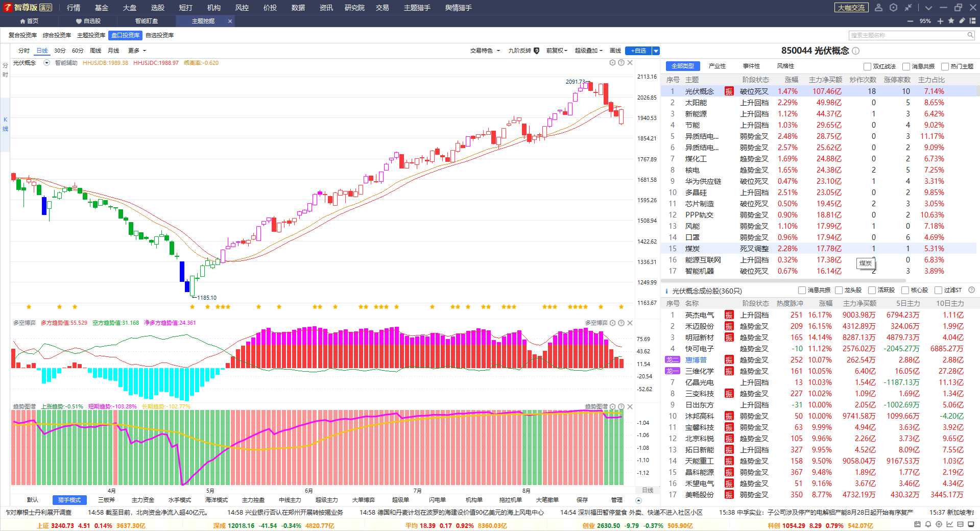The height and width of the screenshot is (531, 980).
Task: Click the monitor display icon in status bar
Action: [971, 524]
